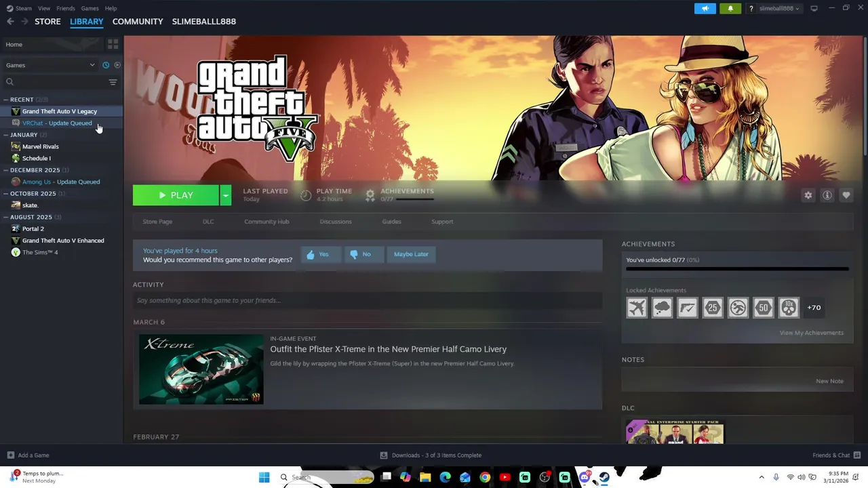Viewport: 868px width, 488px height.
Task: Open the launch options arrow beside PLAY
Action: pos(226,195)
